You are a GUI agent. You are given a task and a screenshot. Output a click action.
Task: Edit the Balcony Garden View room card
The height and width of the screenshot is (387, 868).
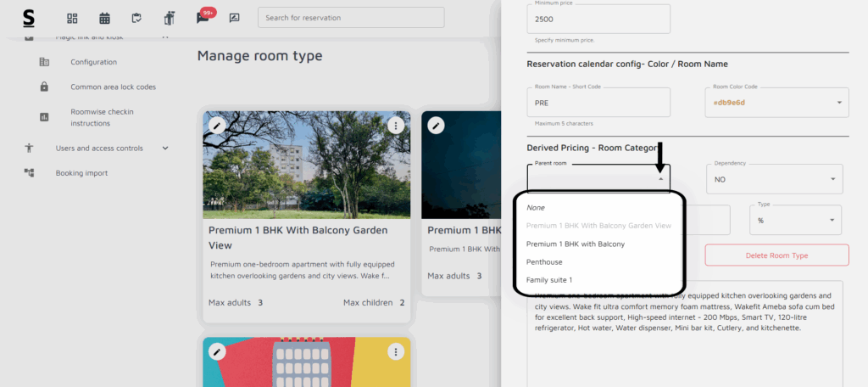217,126
